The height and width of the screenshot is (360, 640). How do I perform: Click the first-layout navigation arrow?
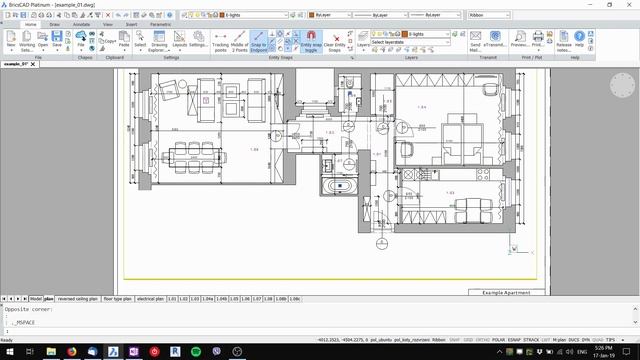pos(4,299)
